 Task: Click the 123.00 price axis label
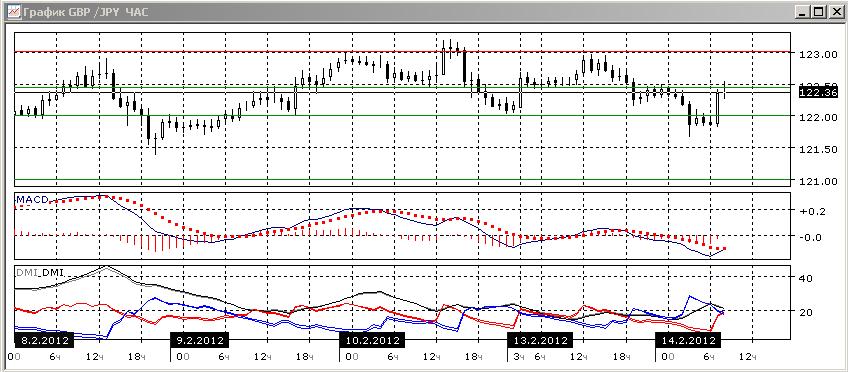(817, 54)
